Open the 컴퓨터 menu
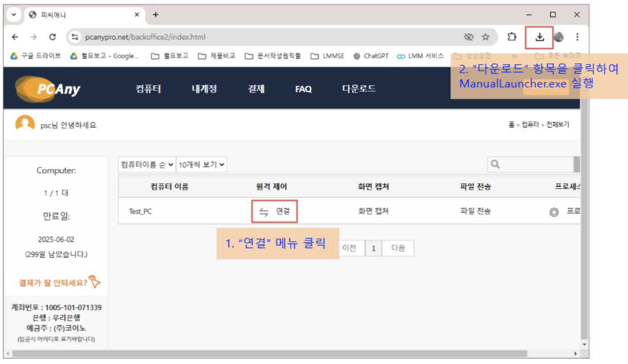628x364 pixels. click(148, 89)
